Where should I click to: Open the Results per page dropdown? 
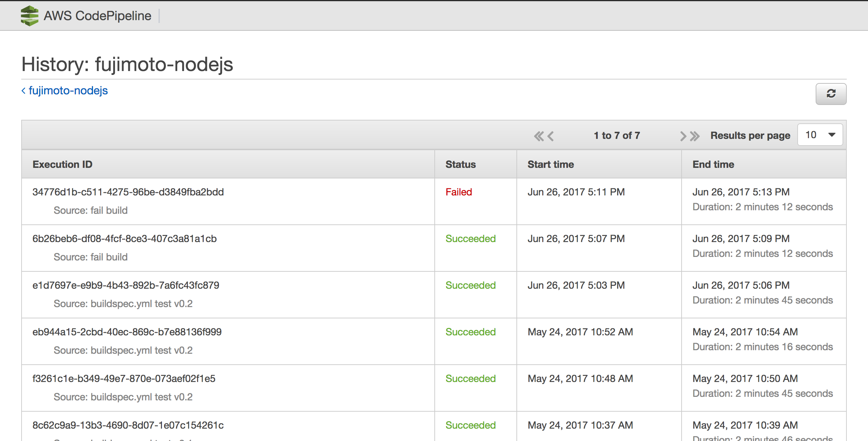(x=820, y=135)
